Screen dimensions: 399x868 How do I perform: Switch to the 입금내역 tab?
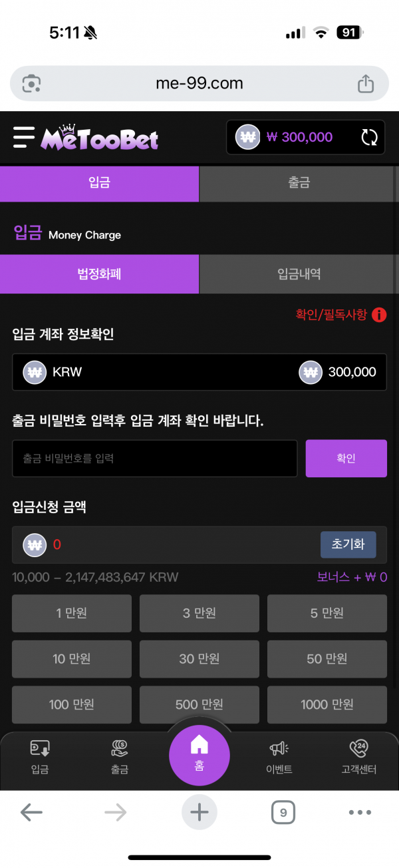click(x=299, y=274)
